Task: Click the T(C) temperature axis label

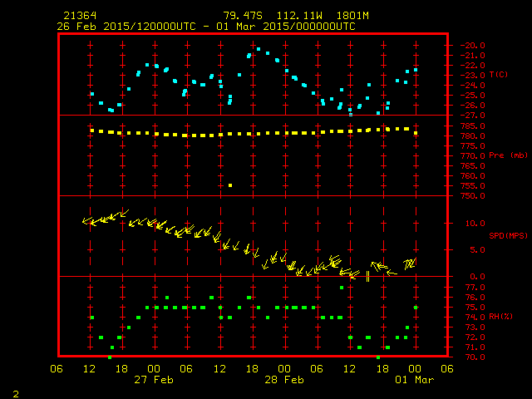Action: (x=499, y=74)
